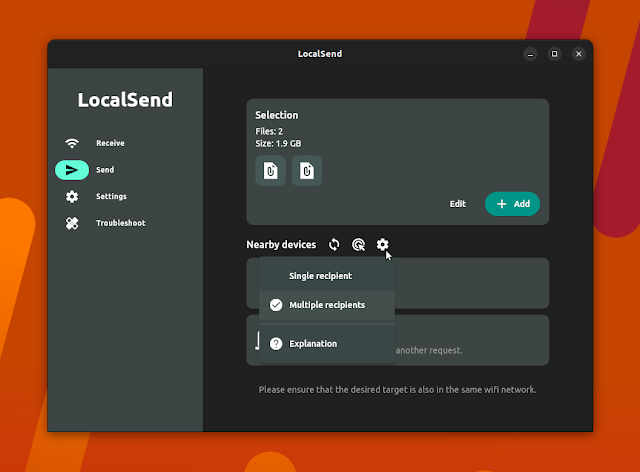The height and width of the screenshot is (472, 640).
Task: Toggle the send mode gear menu
Action: pos(382,245)
